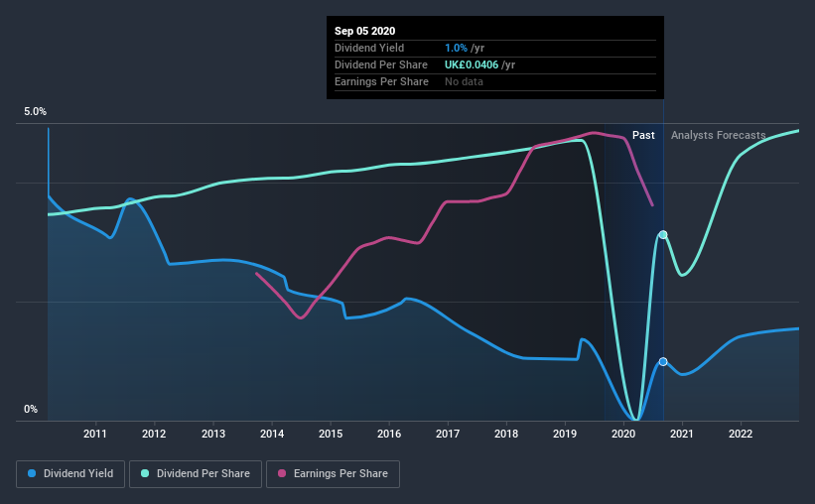
Task: Click the 2017 year axis label
Action: point(448,434)
